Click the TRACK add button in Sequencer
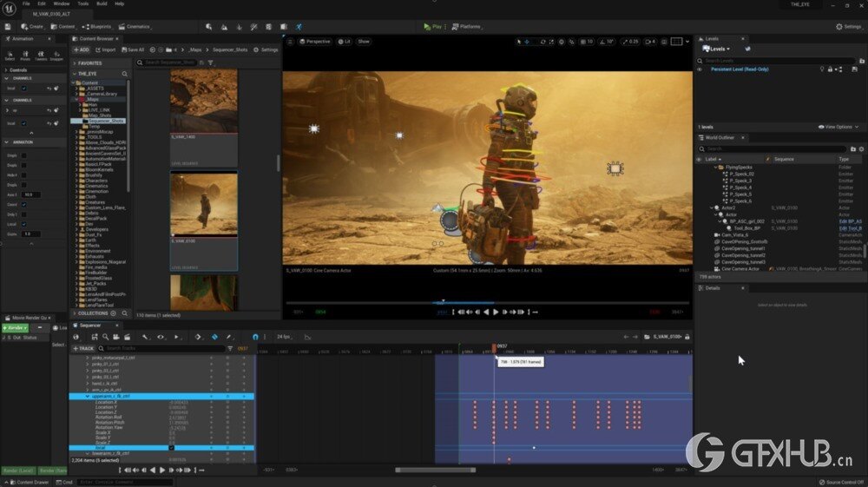868x487 pixels. point(83,349)
